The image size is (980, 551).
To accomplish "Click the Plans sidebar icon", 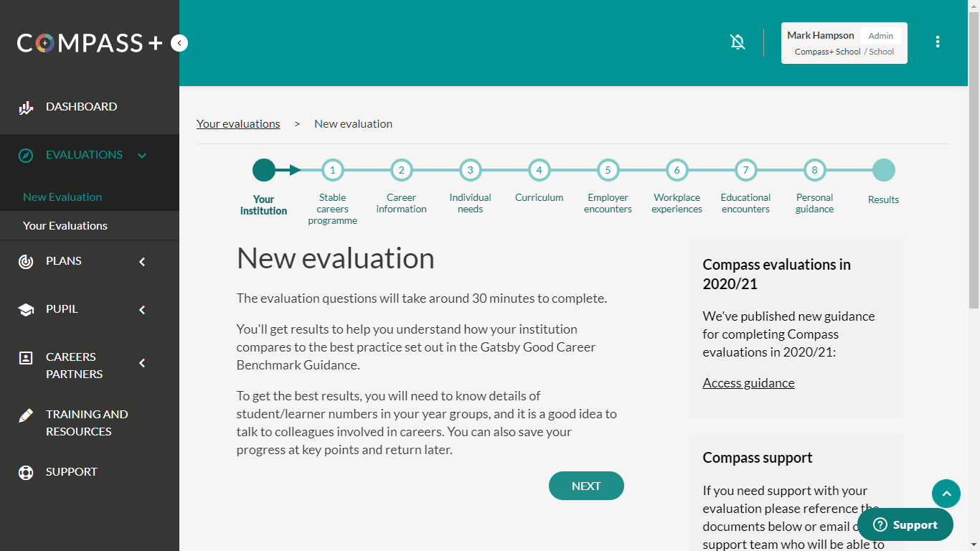I will coord(26,260).
